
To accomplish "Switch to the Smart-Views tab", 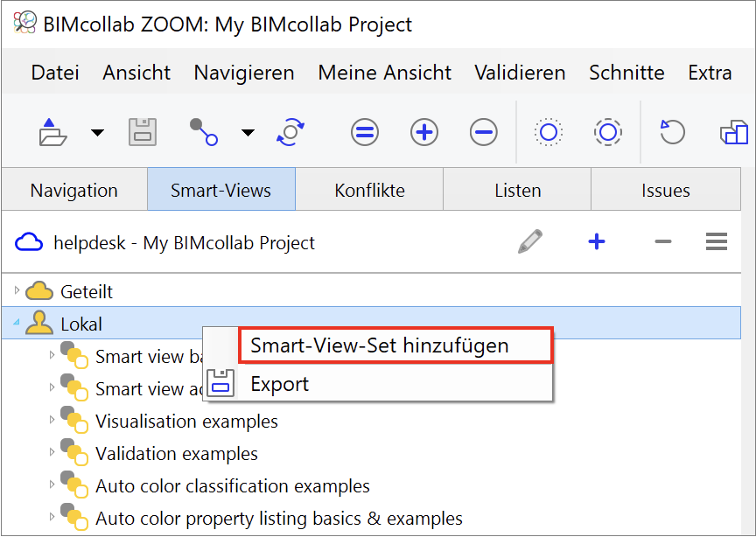I will point(221,190).
